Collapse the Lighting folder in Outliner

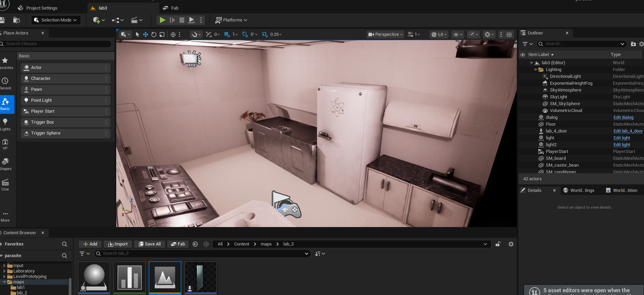coord(536,70)
